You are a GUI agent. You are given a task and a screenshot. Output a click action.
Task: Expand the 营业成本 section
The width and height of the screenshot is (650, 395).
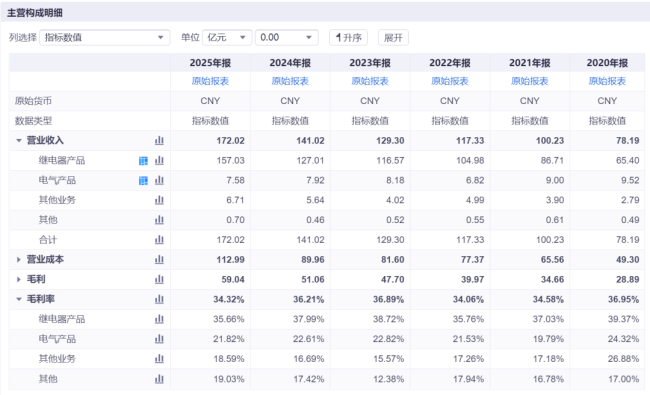tap(19, 259)
